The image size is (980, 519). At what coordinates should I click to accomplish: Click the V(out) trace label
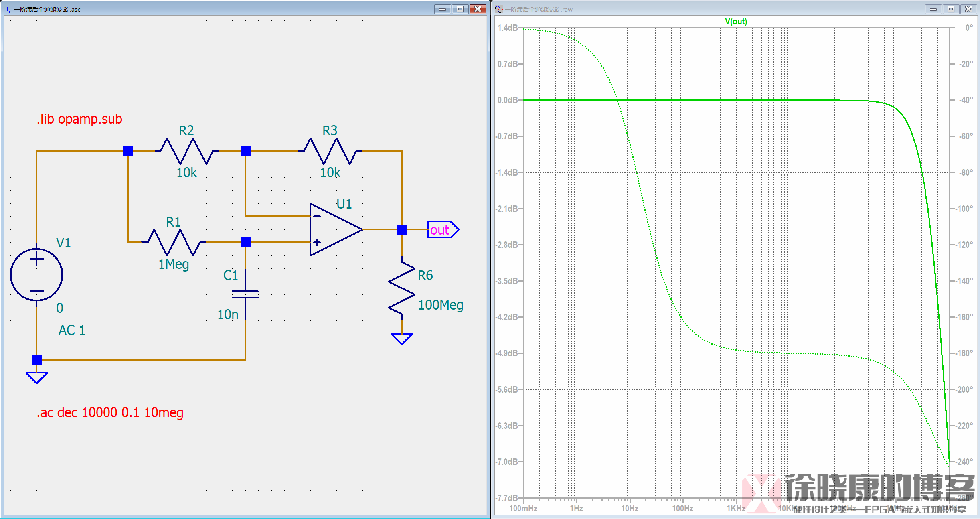tap(736, 22)
